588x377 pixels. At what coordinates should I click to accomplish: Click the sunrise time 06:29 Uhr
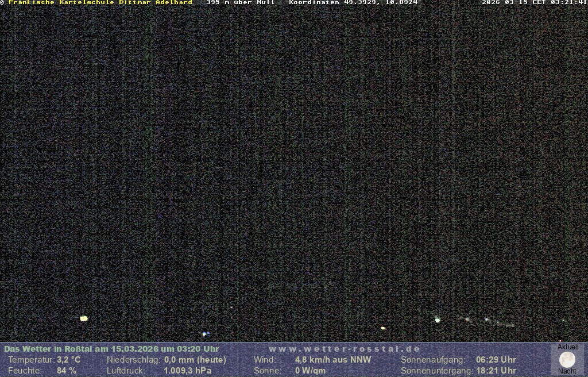(x=496, y=360)
